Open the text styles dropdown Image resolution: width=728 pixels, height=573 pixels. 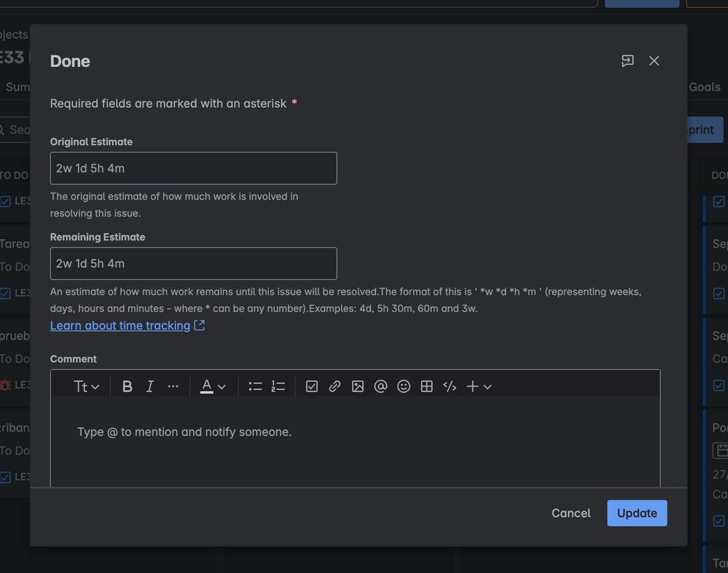click(x=87, y=386)
